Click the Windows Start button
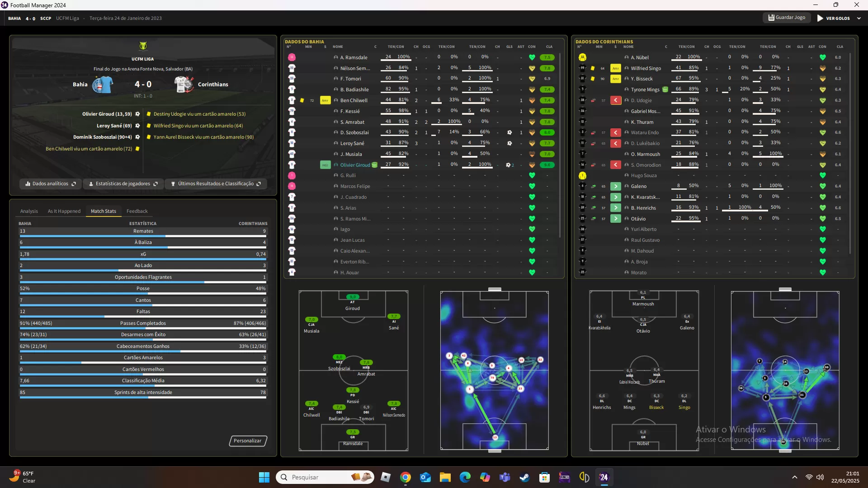Image resolution: width=868 pixels, height=488 pixels. (x=264, y=477)
